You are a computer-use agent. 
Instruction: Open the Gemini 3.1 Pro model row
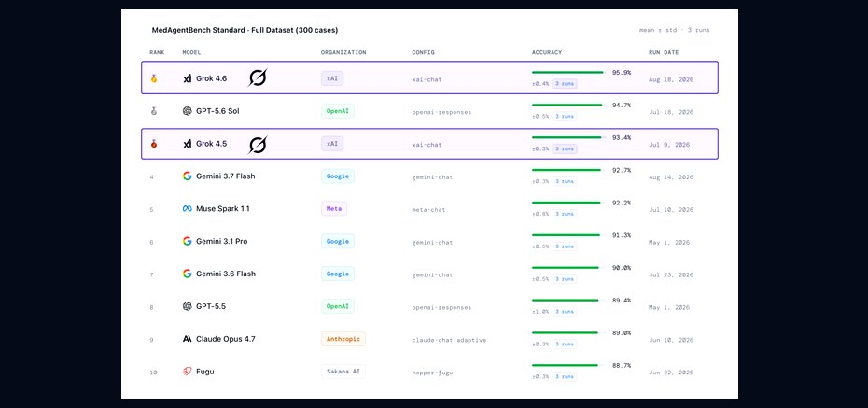click(429, 242)
